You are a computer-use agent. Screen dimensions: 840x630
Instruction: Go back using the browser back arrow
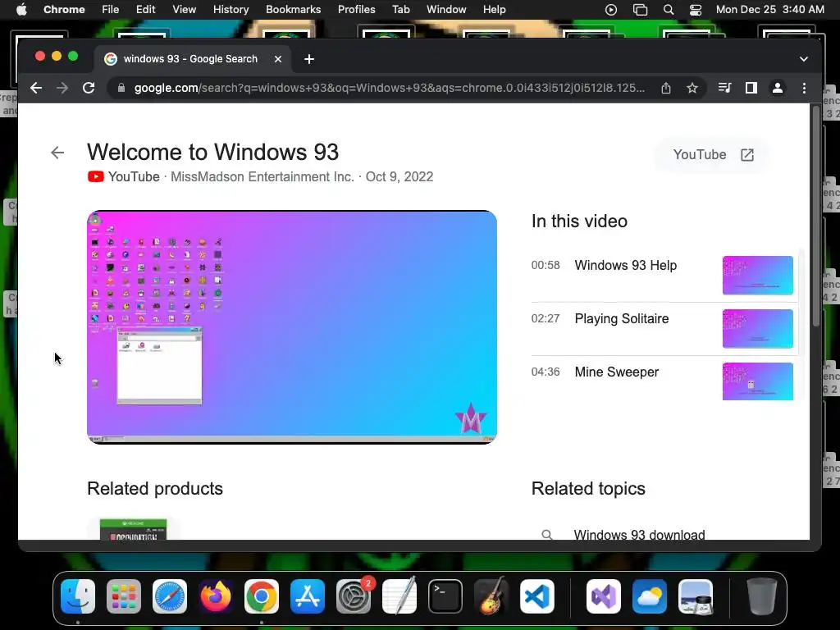36,88
